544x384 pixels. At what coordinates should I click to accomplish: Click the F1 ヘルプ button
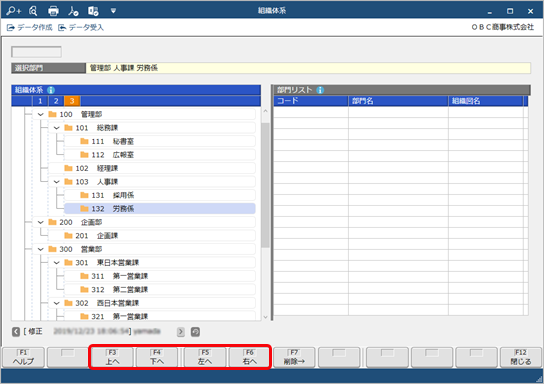click(x=24, y=357)
